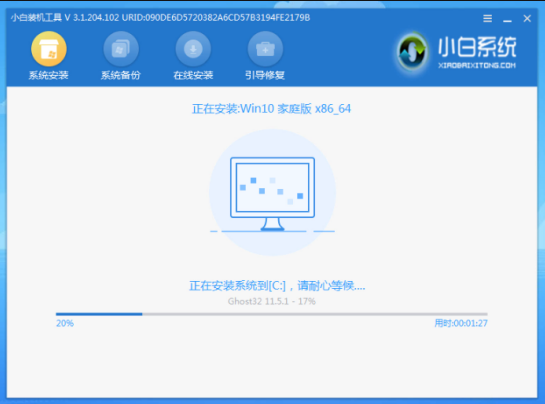Viewport: 545px width, 404px height.
Task: Click the 在线安装 label text
Action: (193, 75)
